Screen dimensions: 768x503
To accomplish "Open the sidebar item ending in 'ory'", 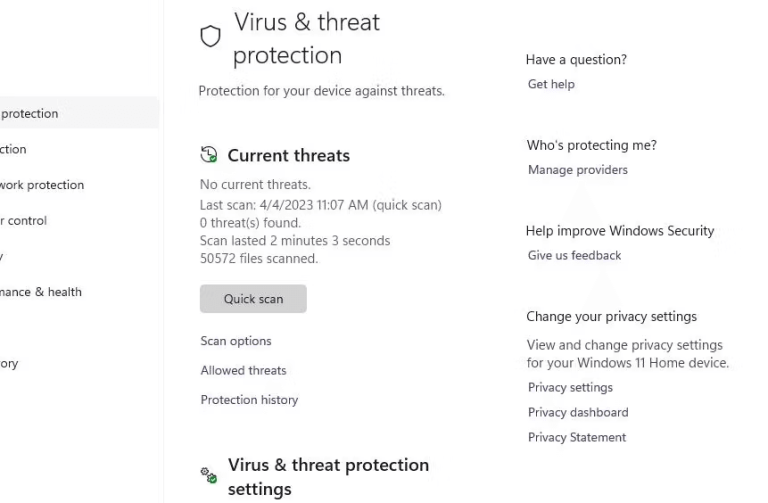I will tap(9, 363).
